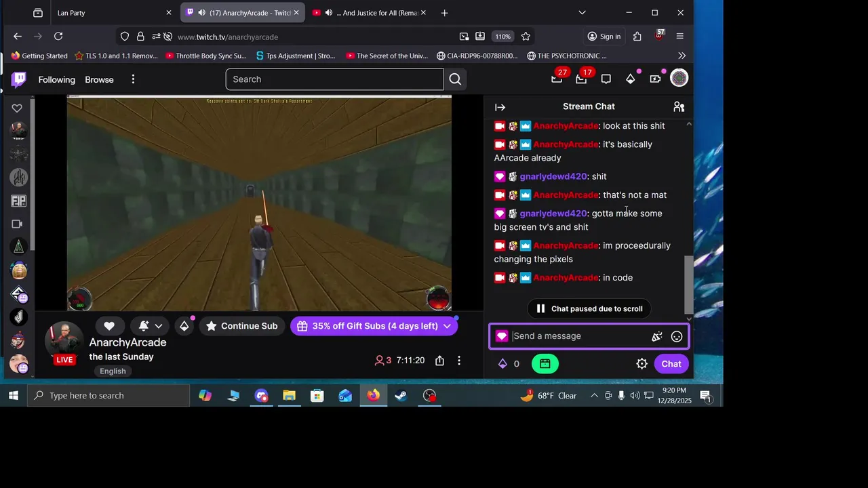The width and height of the screenshot is (868, 488).
Task: Open File Explorer from taskbar
Action: coord(290,395)
